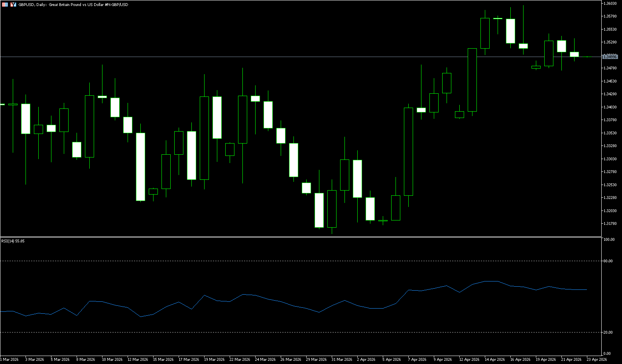Click the 1.36030 price scale label
This screenshot has width=622, height=364.
pyautogui.click(x=610, y=3)
